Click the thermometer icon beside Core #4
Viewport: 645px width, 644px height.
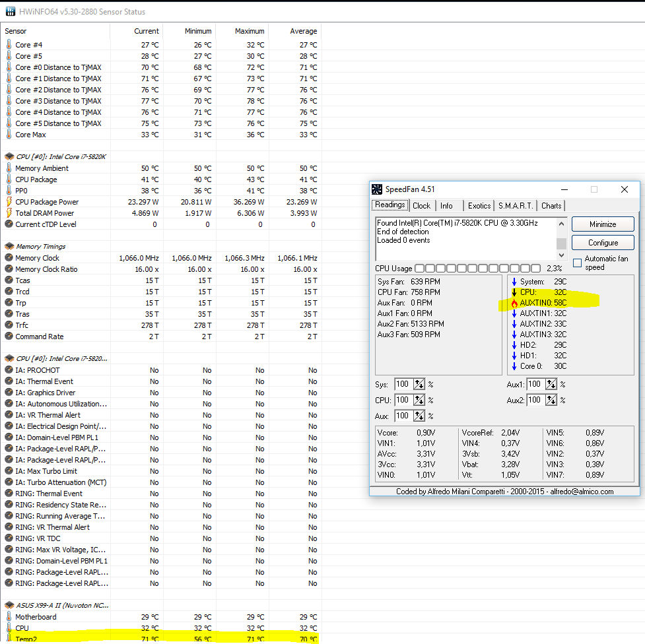[9, 44]
